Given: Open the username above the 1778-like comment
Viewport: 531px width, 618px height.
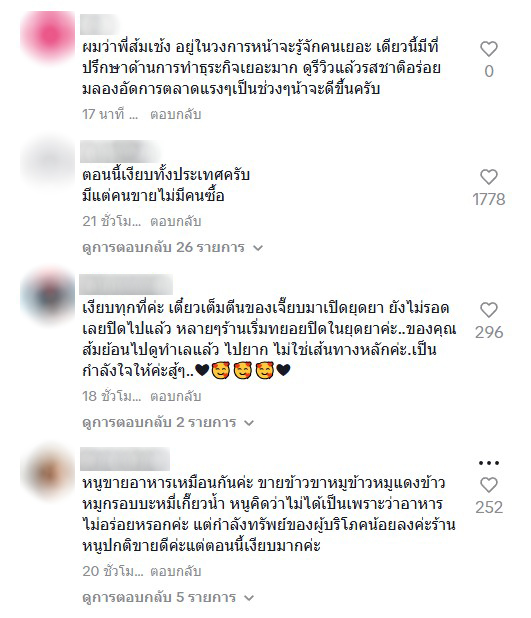Looking at the screenshot, I should [120, 151].
